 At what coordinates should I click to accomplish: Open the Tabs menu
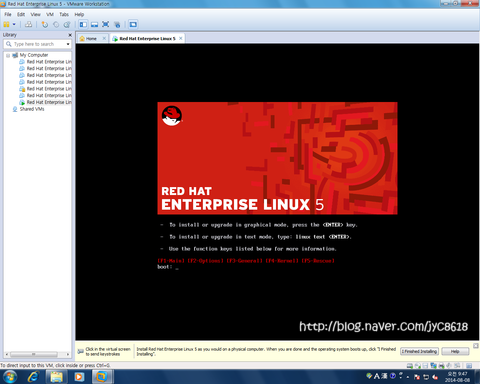point(64,14)
